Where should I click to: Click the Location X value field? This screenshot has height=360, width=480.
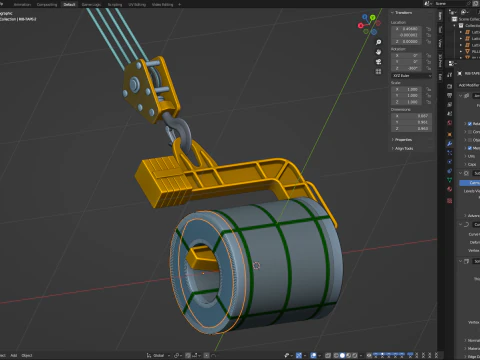406,29
